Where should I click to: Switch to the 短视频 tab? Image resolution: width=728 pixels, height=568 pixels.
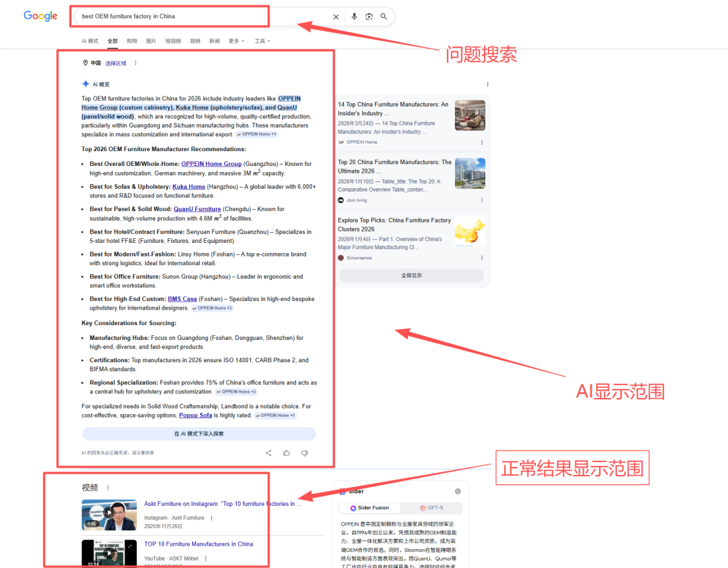[173, 41]
